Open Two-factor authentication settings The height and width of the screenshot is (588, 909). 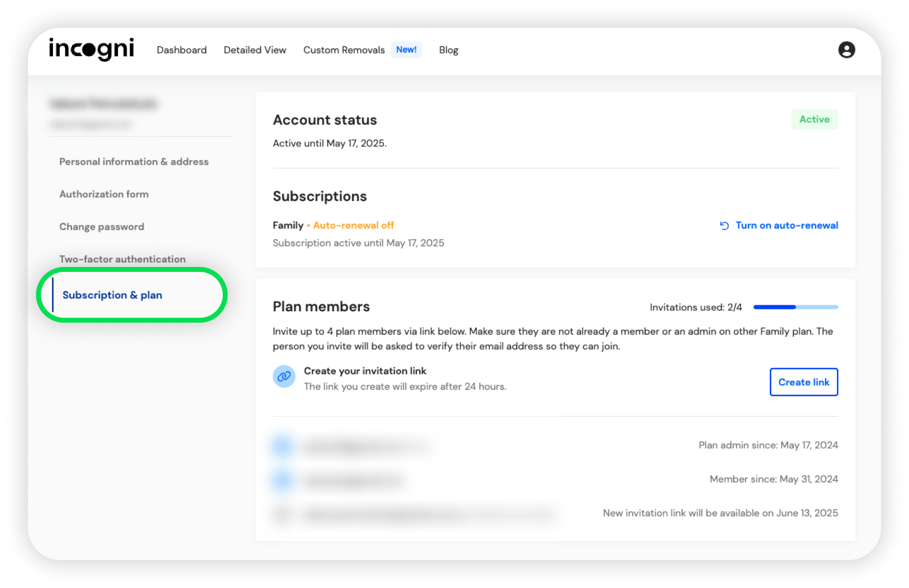(122, 259)
